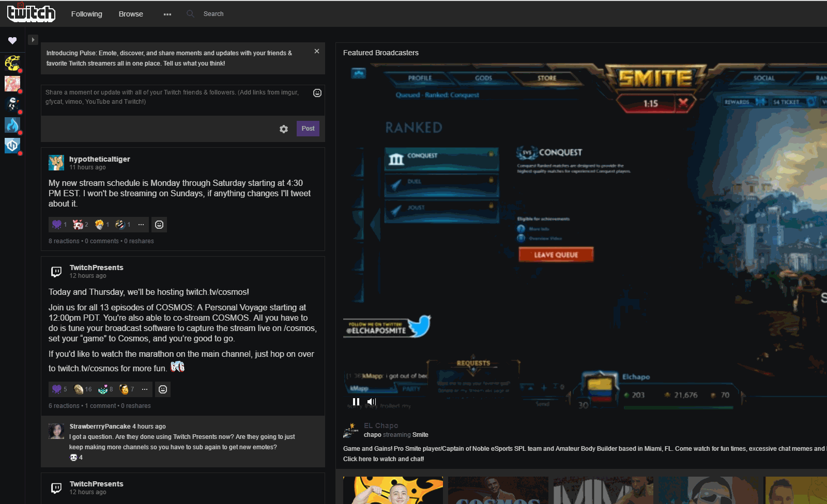Click EL Chapo's channel avatar
The height and width of the screenshot is (504, 827).
(x=351, y=430)
